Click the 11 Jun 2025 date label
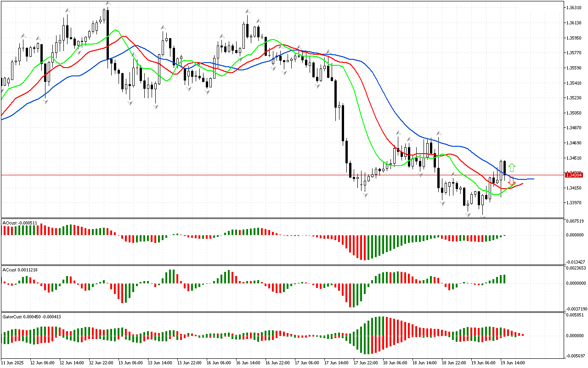The width and height of the screenshot is (588, 368). [x=13, y=363]
